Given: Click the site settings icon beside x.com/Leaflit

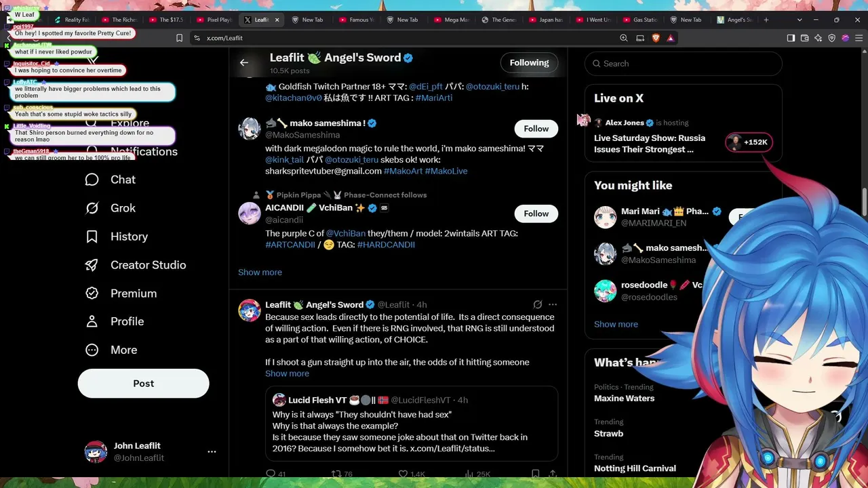Looking at the screenshot, I should coord(197,38).
